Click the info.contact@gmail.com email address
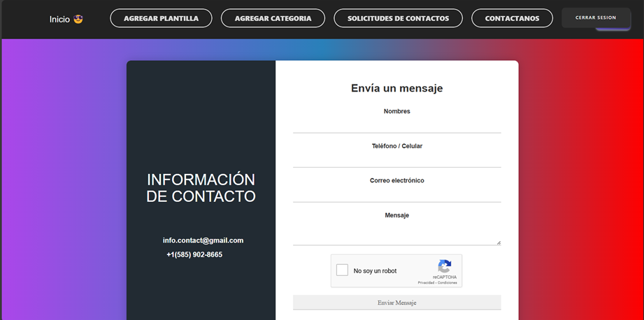The image size is (644, 320). tap(203, 240)
